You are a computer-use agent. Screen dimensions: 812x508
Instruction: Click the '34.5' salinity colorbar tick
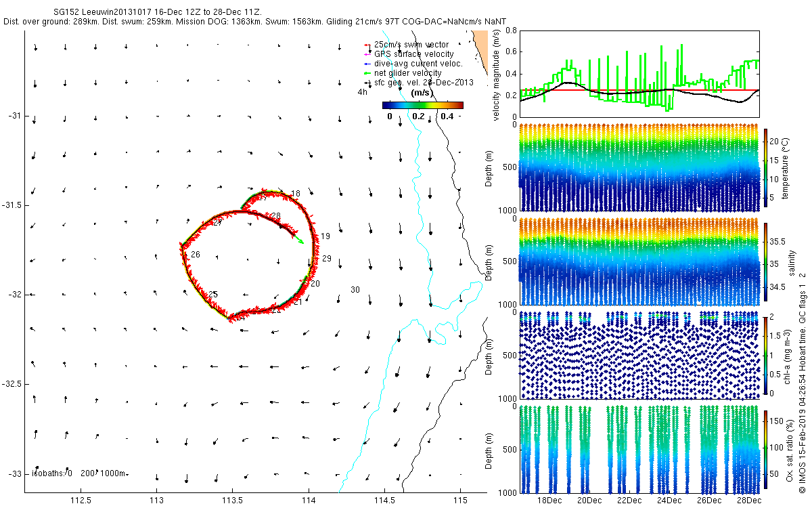pyautogui.click(x=777, y=287)
